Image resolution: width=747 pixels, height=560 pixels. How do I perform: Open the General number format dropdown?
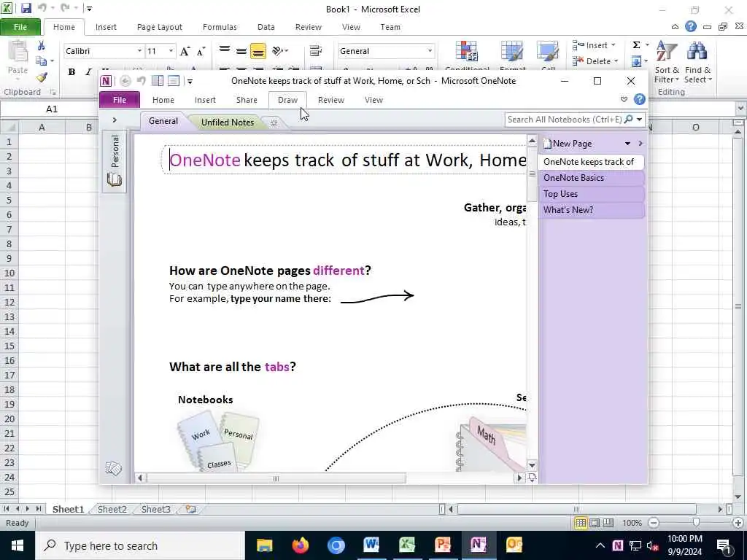(x=430, y=51)
